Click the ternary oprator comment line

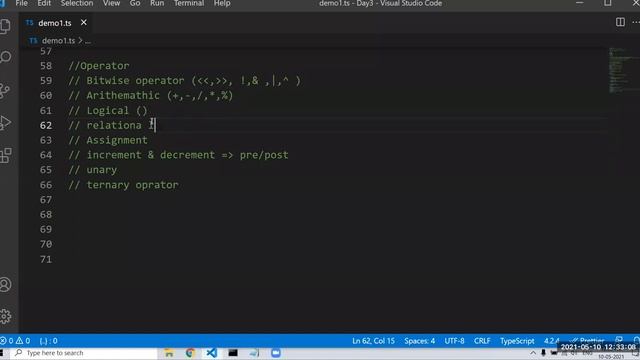123,185
